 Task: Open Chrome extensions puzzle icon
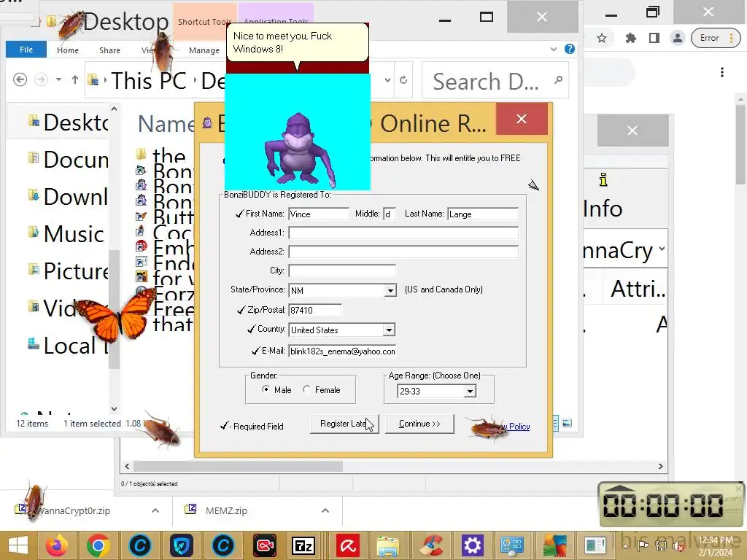[x=631, y=38]
